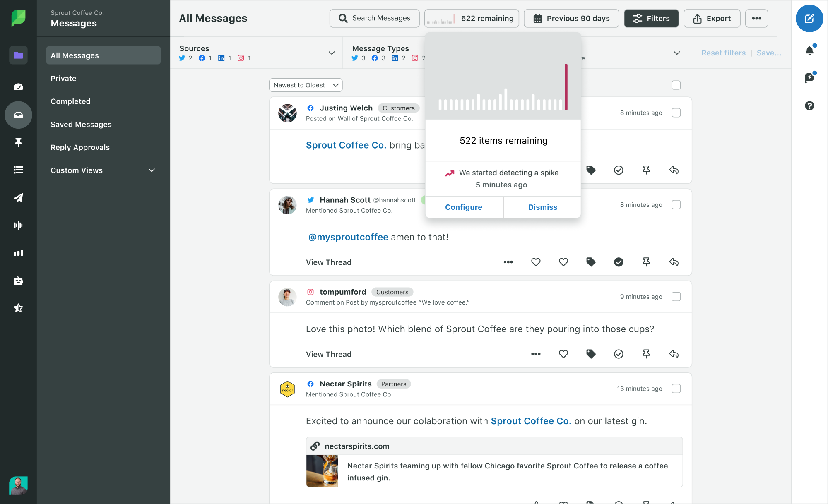This screenshot has height=504, width=828.
Task: Toggle the checkbox next to Justing Welch's message
Action: coord(676,112)
